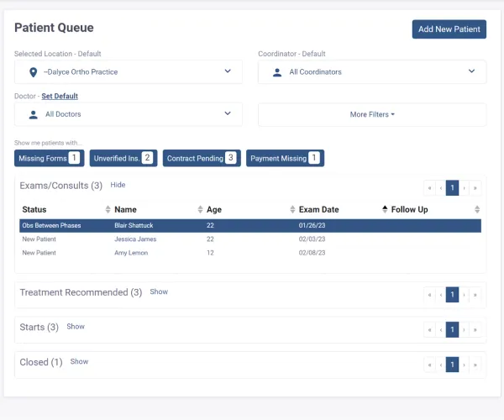Viewport: 504px width, 420px height.
Task: Toggle the Unverified Ins. filter
Action: 123,158
